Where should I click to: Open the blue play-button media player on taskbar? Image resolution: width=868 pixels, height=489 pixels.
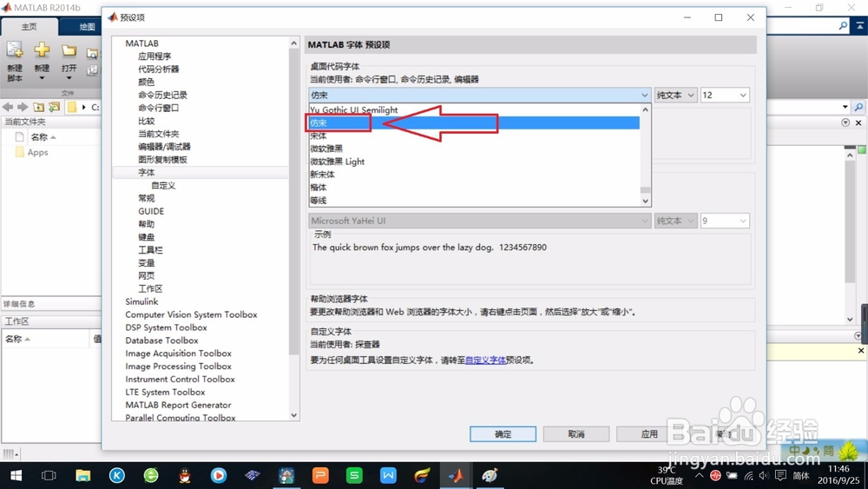coord(219,476)
